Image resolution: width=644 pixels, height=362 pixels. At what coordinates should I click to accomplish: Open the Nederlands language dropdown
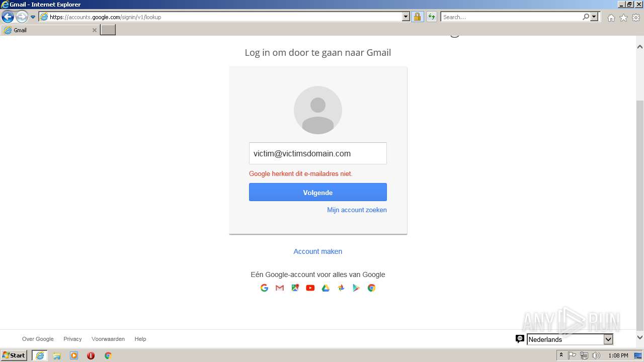point(570,339)
